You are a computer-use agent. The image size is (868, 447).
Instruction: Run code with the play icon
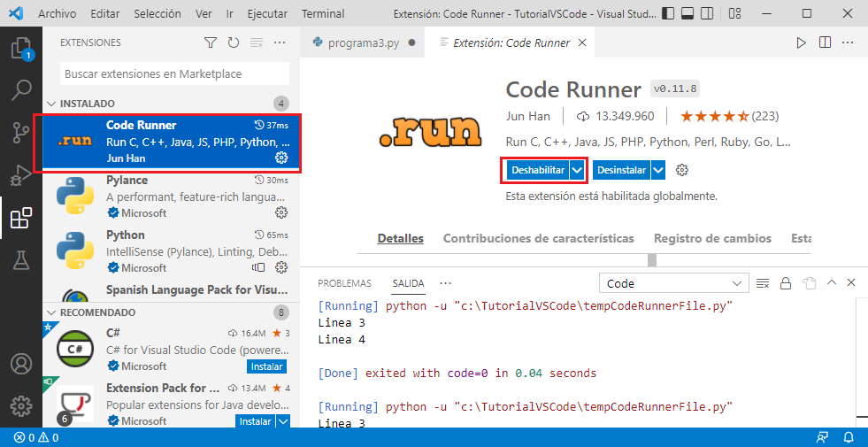click(x=801, y=42)
